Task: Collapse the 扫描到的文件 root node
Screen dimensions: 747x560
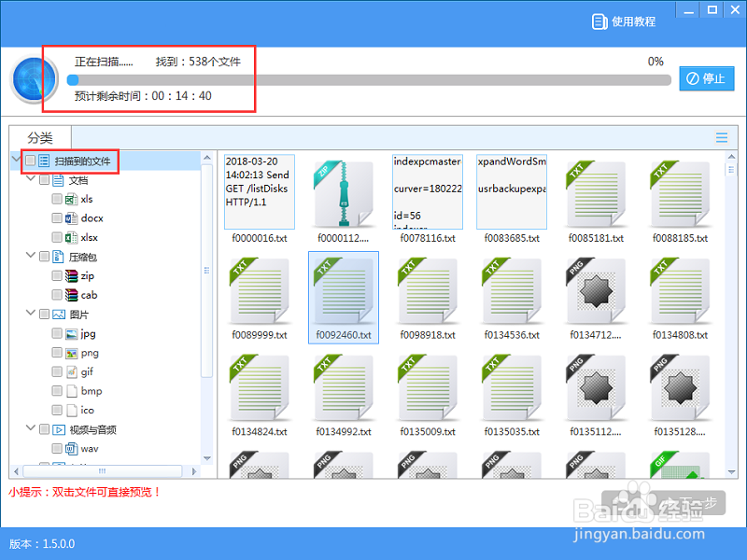Action: tap(16, 158)
